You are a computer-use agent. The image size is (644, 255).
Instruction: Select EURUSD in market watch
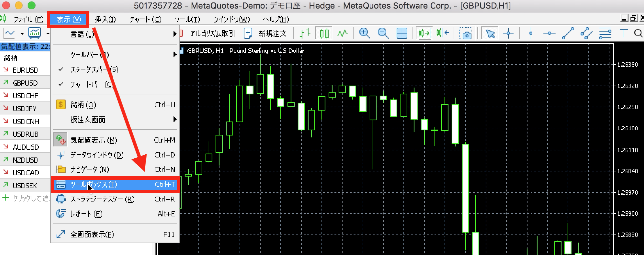(25, 70)
